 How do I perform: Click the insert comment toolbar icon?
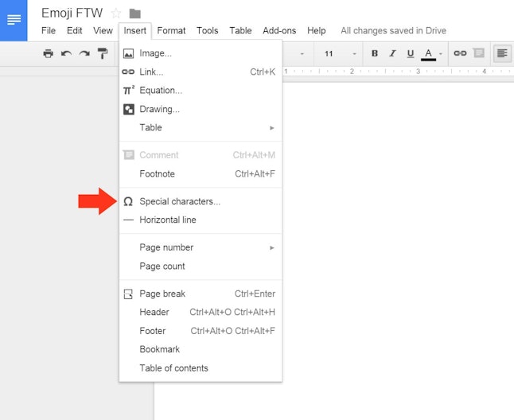pos(479,53)
